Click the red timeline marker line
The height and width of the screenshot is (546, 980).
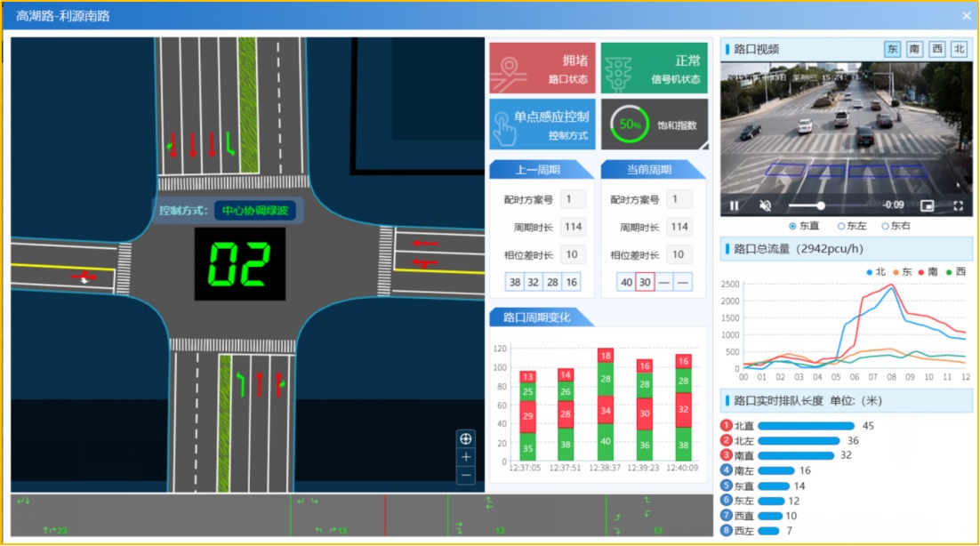[385, 515]
